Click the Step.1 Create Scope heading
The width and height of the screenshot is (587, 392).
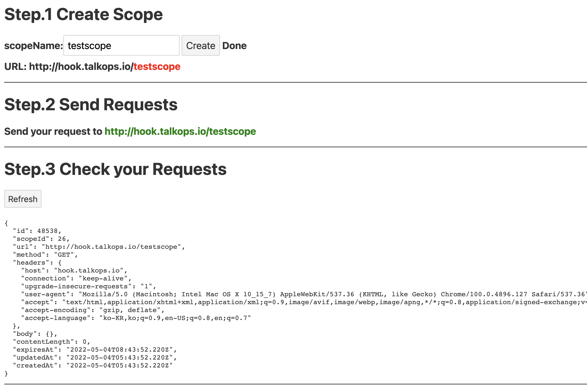click(83, 15)
